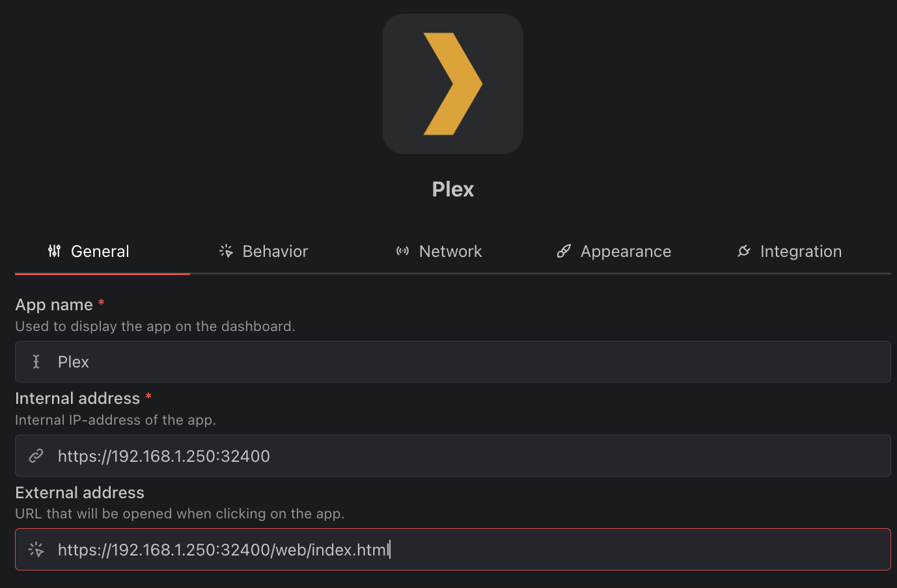Click the plug icon beside Integration
This screenshot has height=588, width=897.
click(x=744, y=251)
